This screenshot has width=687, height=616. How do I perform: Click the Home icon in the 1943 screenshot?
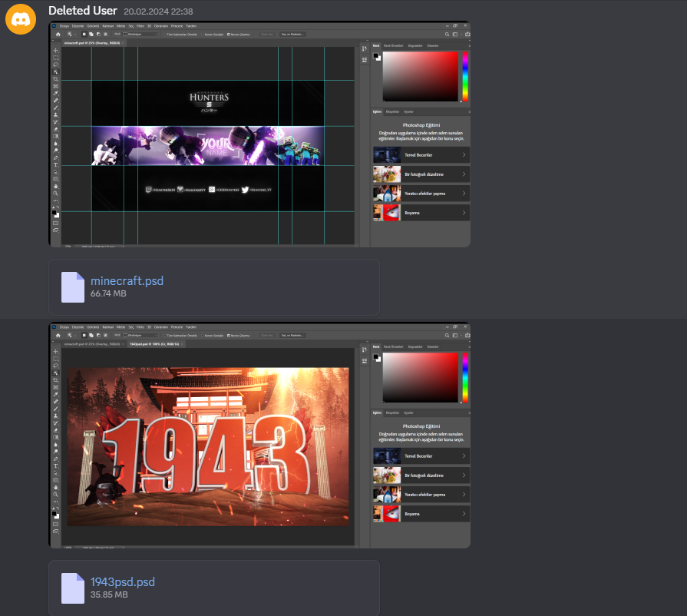pos(58,336)
